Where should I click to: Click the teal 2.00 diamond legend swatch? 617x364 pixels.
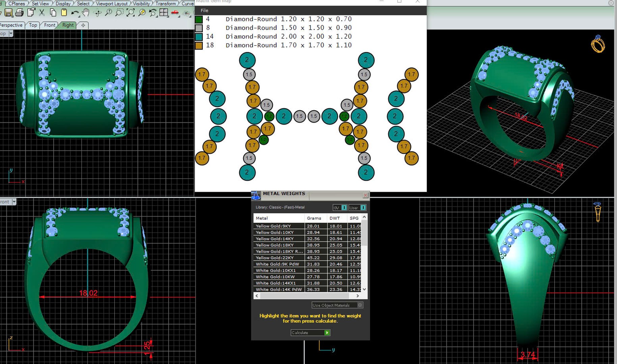tap(199, 37)
